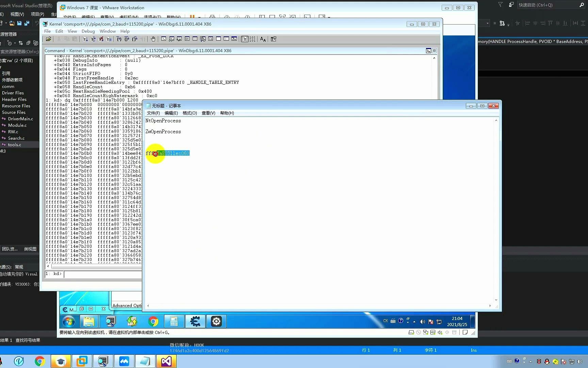
Task: Open WinDbg Window menu
Action: tap(108, 31)
